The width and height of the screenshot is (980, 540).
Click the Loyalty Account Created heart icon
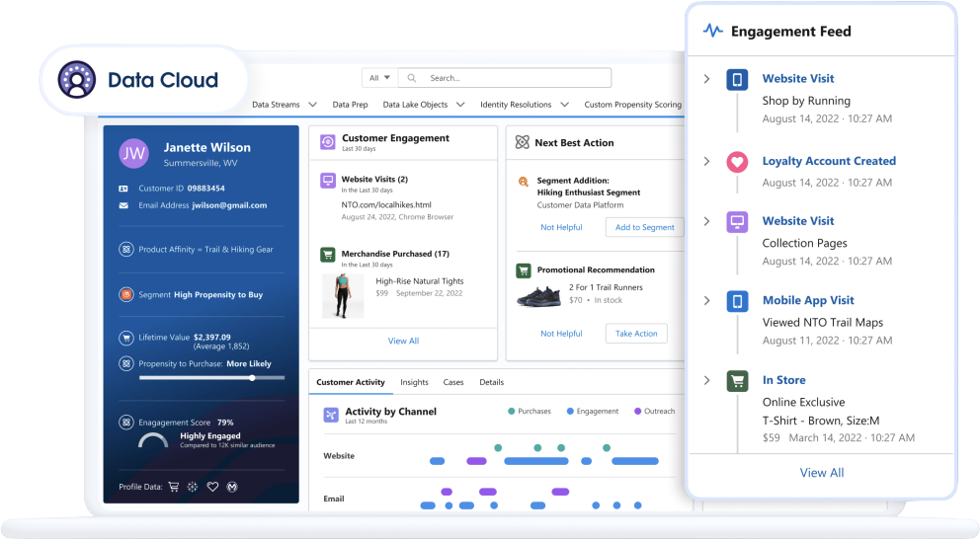pos(737,162)
